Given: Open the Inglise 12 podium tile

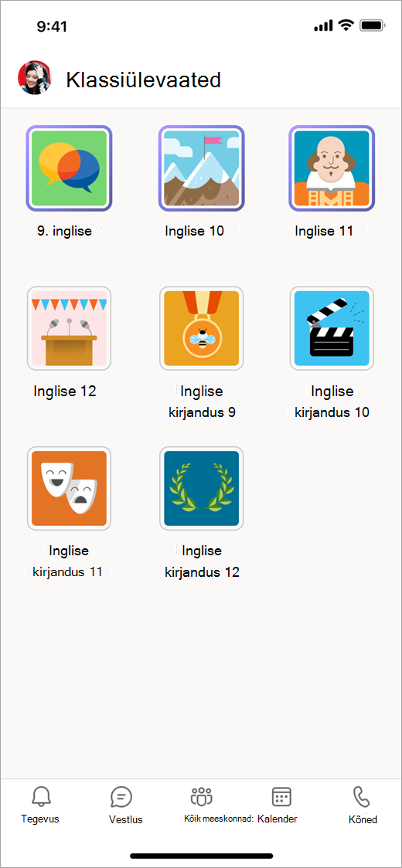Looking at the screenshot, I should (x=70, y=328).
